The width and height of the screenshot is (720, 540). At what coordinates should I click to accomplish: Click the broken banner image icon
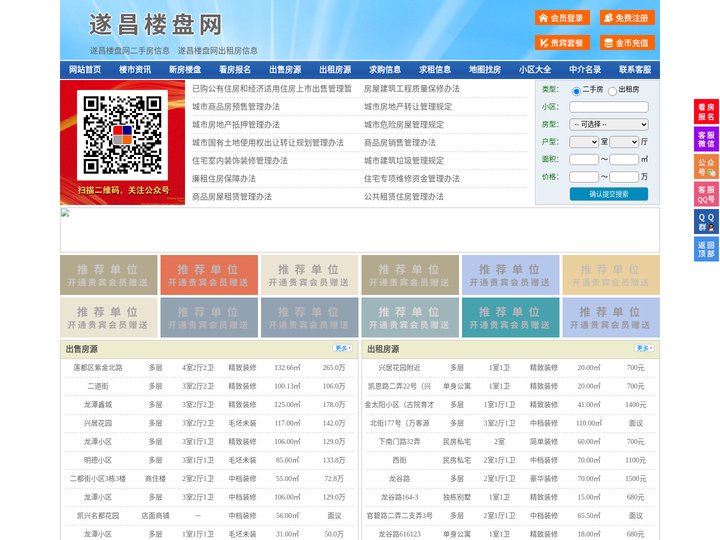coord(65,212)
